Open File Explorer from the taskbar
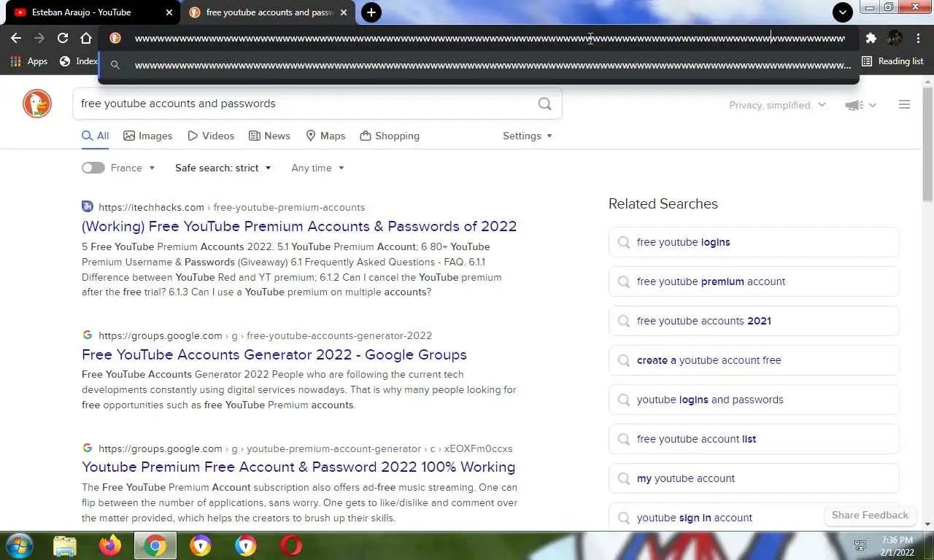The width and height of the screenshot is (934, 560). tap(65, 545)
